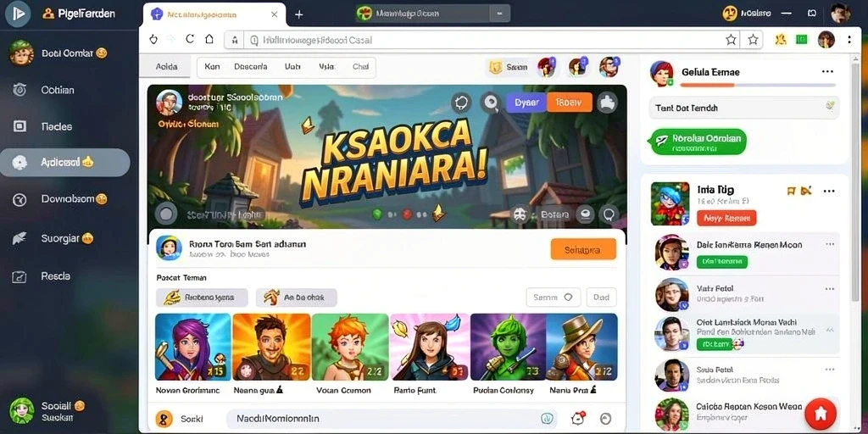This screenshot has height=434, width=868.
Task: Click the flag icon beside Inia Iiig
Action: (792, 191)
